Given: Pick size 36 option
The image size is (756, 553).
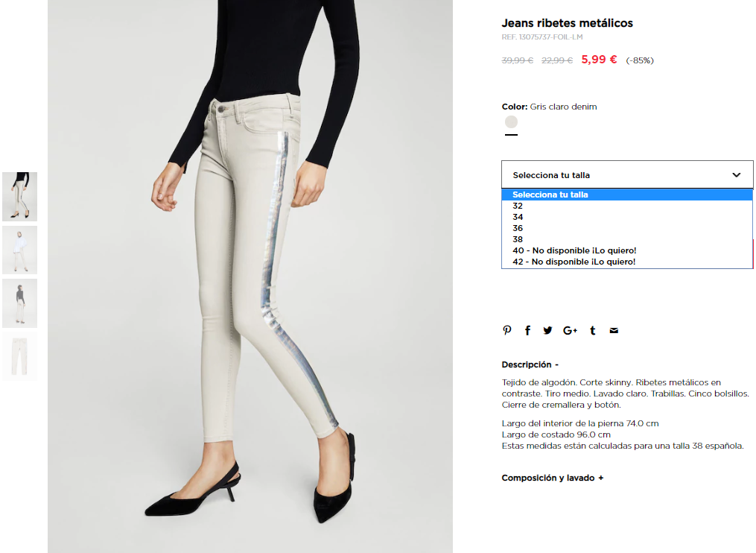Looking at the screenshot, I should coord(627,228).
